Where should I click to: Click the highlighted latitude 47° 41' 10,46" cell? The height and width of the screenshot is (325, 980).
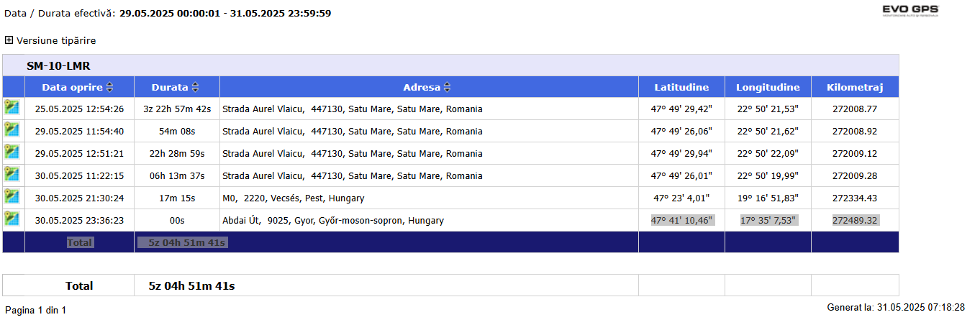681,220
